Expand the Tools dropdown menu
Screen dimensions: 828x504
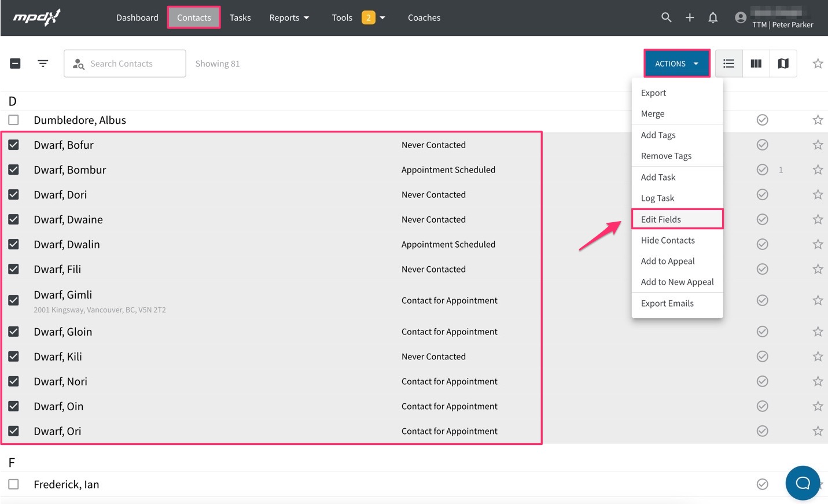click(x=358, y=18)
